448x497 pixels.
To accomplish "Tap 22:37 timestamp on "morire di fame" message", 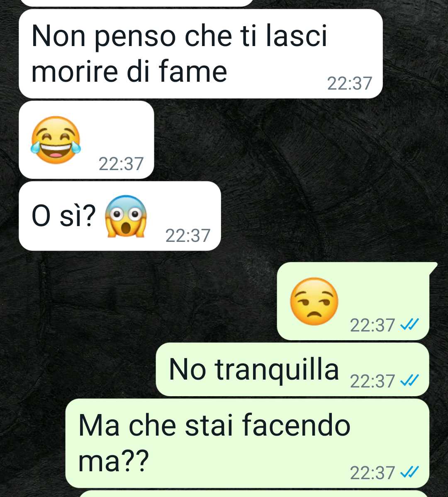I will tap(349, 83).
